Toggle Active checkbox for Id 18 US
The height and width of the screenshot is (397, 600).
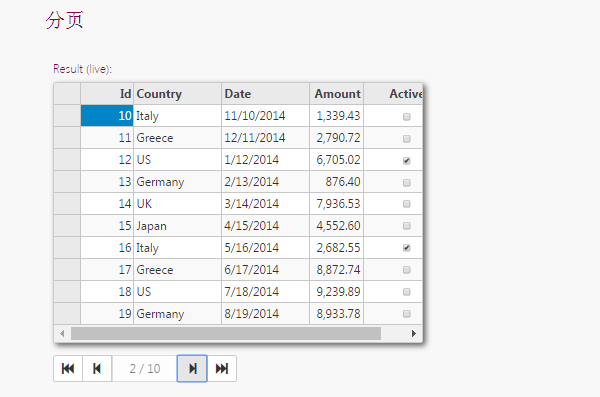pyautogui.click(x=407, y=292)
